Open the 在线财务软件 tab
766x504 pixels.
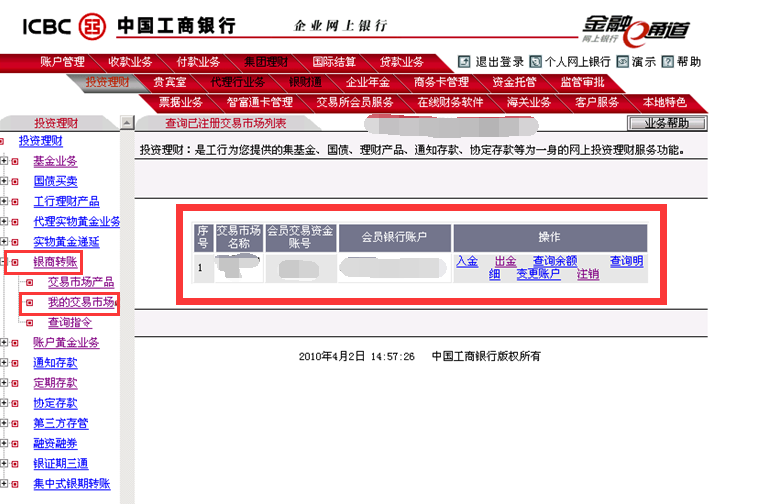pos(450,102)
